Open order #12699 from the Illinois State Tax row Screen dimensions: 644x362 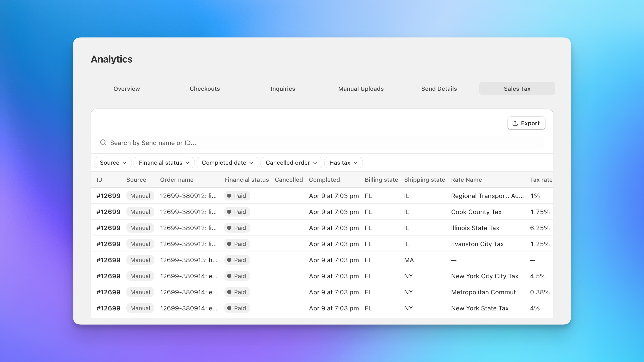(x=108, y=228)
